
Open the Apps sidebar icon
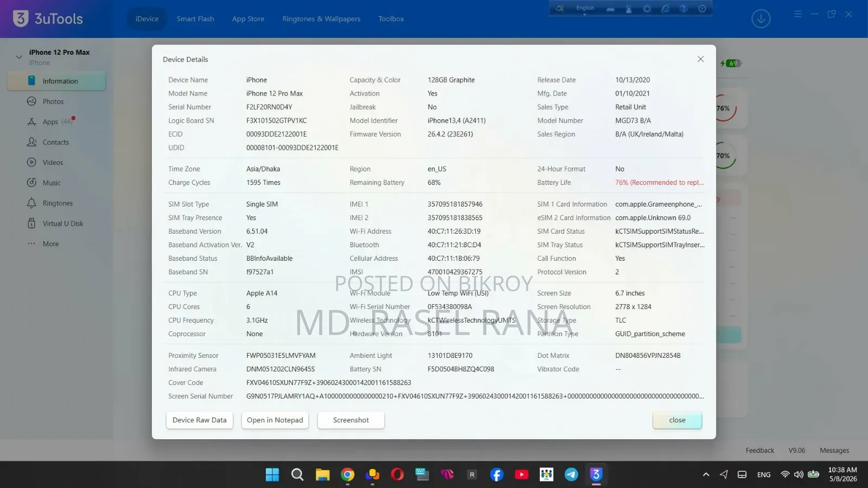coord(32,122)
